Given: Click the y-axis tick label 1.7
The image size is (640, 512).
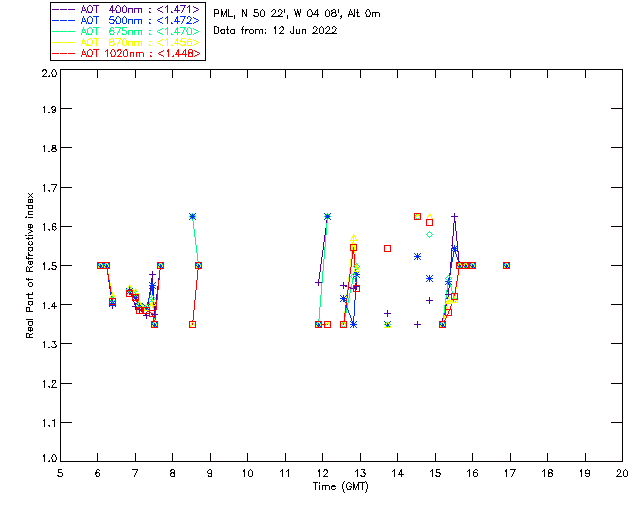Looking at the screenshot, I should click(49, 187).
